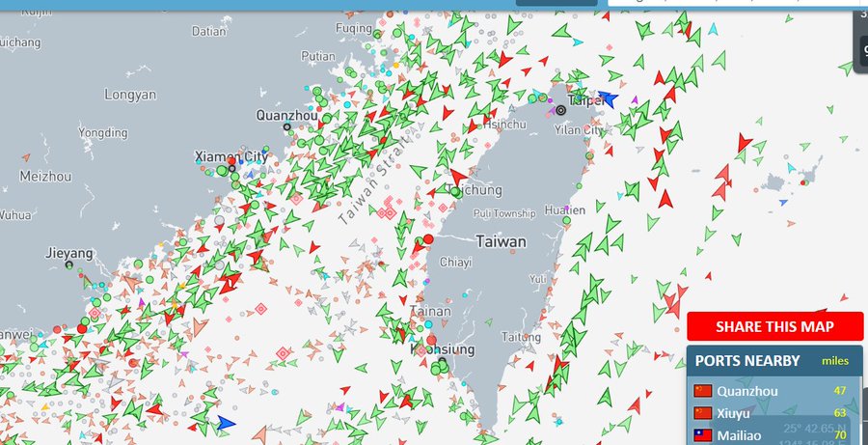
Task: Click the red circle marker west of Chiayi
Action: coord(428,238)
